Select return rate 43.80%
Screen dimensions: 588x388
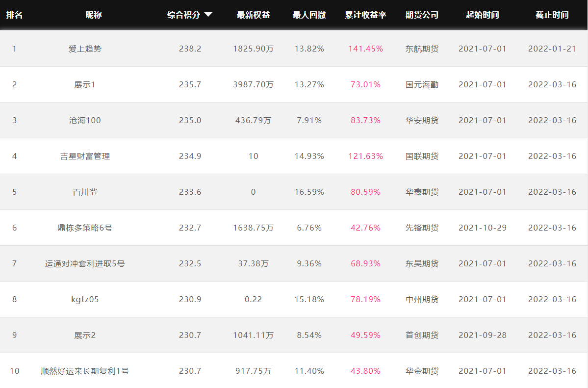coord(366,371)
